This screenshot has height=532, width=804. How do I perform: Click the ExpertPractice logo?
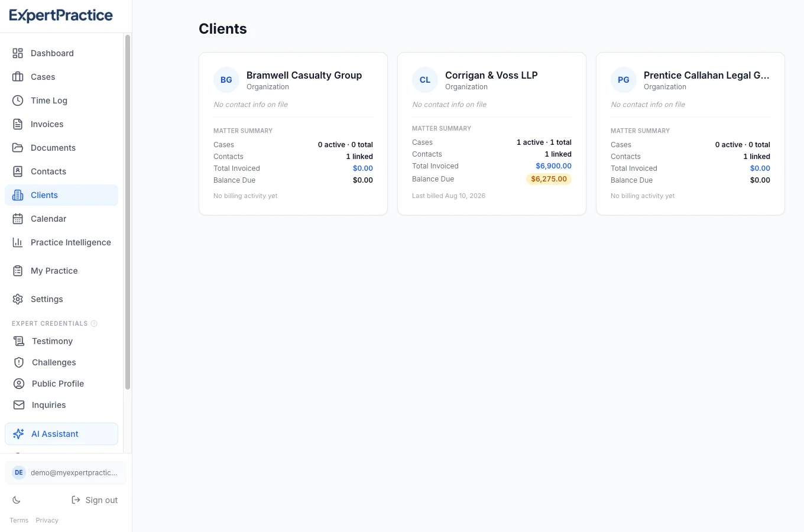coord(61,15)
